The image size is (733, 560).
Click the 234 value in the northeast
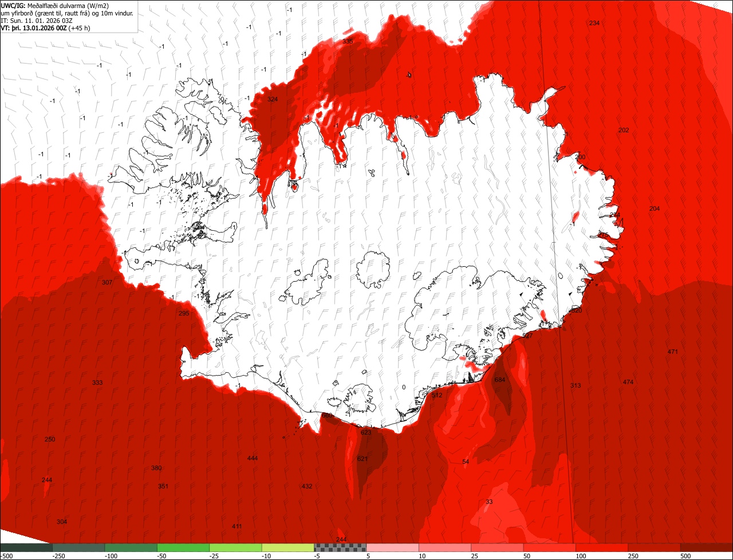pyautogui.click(x=594, y=23)
